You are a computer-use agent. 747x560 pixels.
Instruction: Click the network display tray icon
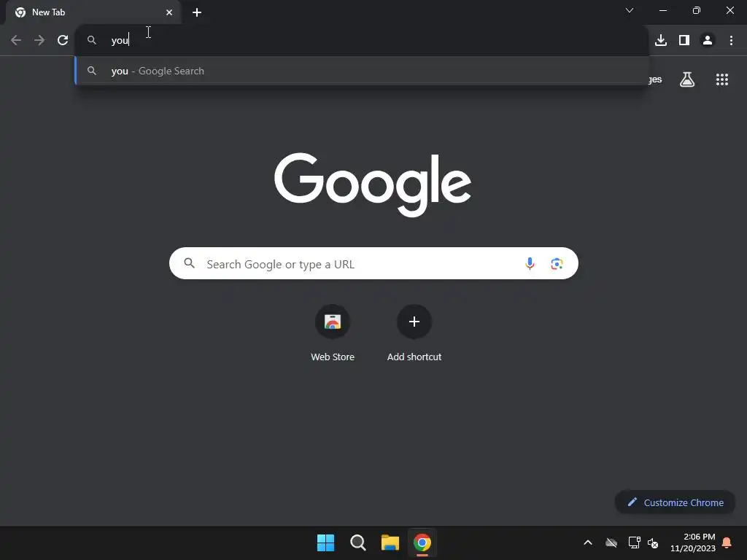tap(634, 542)
